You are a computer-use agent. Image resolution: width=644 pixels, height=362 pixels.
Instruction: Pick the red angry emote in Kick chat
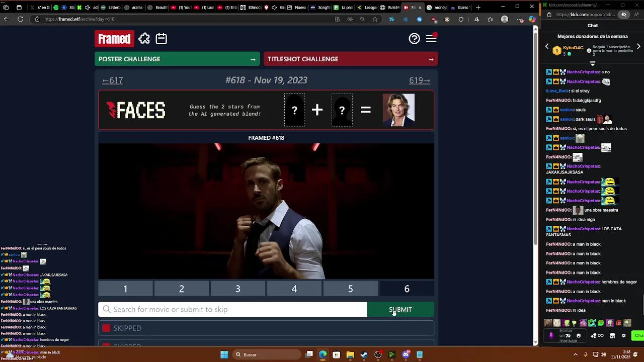618,323
